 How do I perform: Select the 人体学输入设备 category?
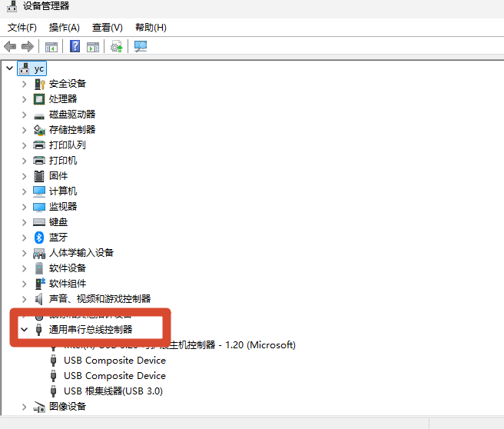81,253
